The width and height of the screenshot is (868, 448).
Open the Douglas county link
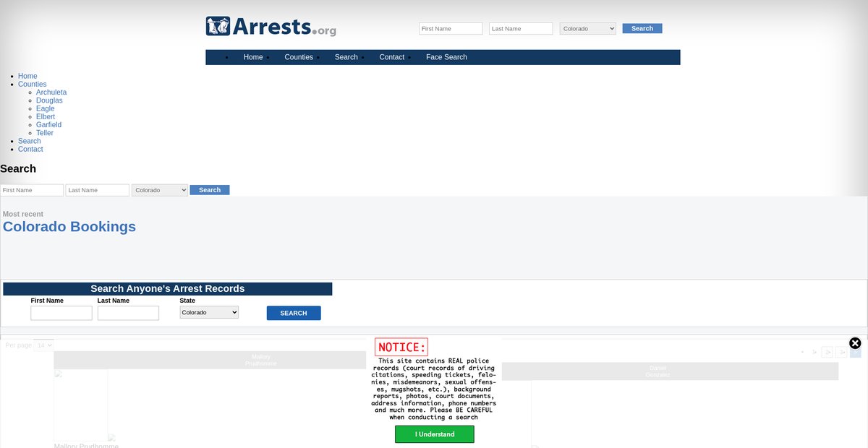click(x=49, y=100)
